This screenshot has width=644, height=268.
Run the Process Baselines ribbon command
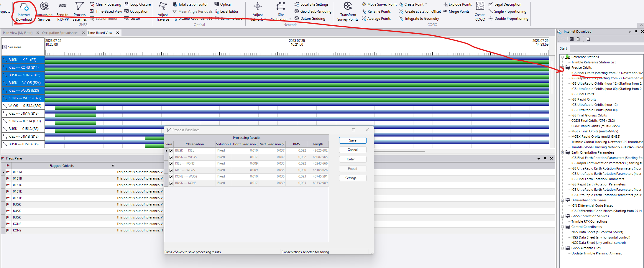pos(80,12)
